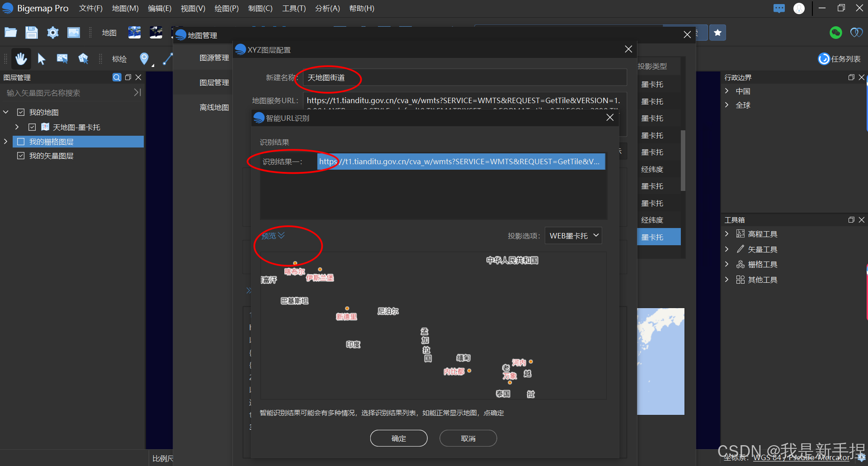Open the 制图(C) Cartography menu

click(260, 8)
